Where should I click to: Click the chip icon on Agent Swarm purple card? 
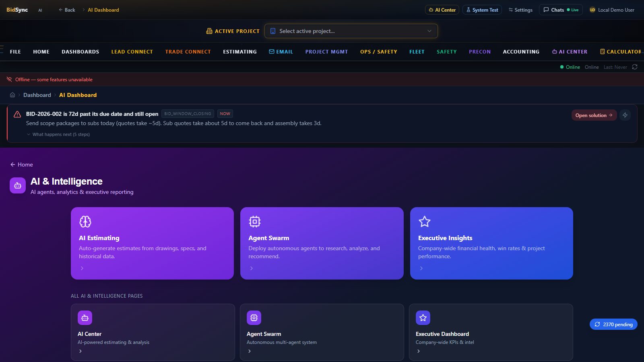(255, 222)
